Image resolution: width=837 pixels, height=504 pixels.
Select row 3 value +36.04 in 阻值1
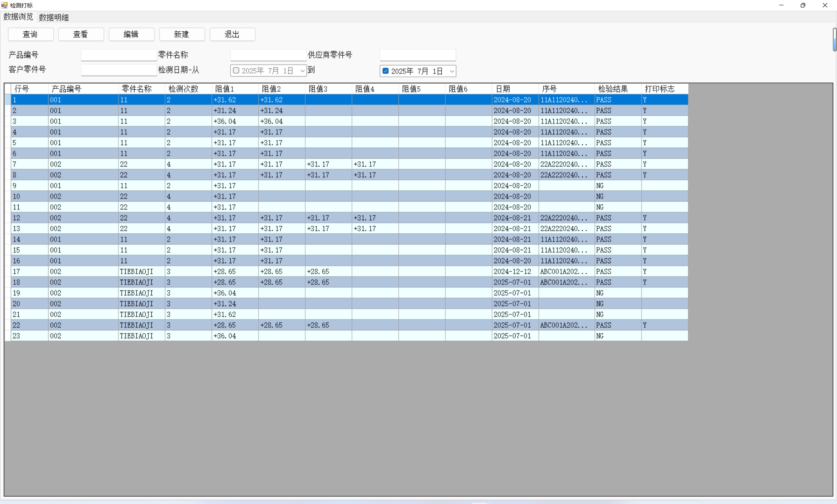(235, 121)
